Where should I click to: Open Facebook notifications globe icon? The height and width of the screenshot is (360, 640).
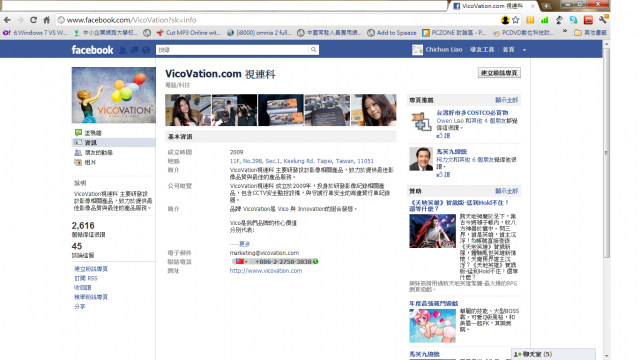point(146,50)
